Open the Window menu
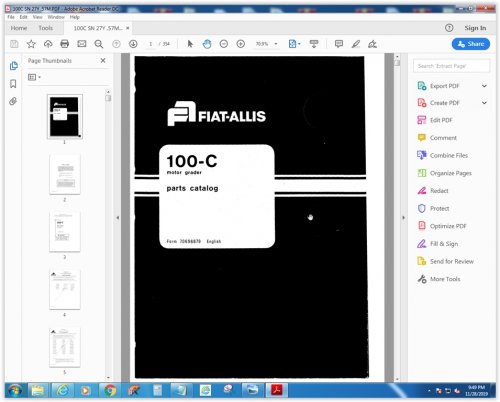The image size is (500, 402). coord(56,17)
